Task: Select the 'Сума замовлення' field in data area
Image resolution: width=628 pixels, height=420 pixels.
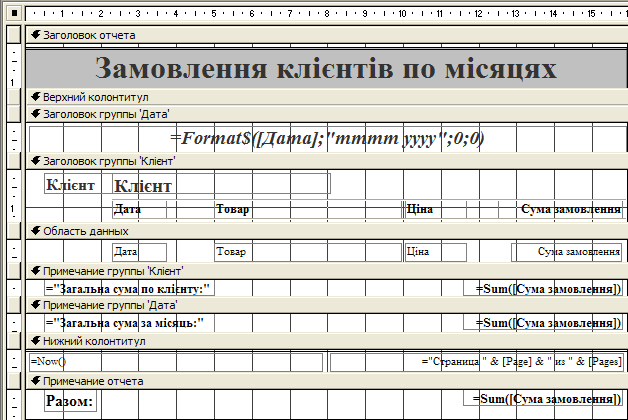Action: 568,252
